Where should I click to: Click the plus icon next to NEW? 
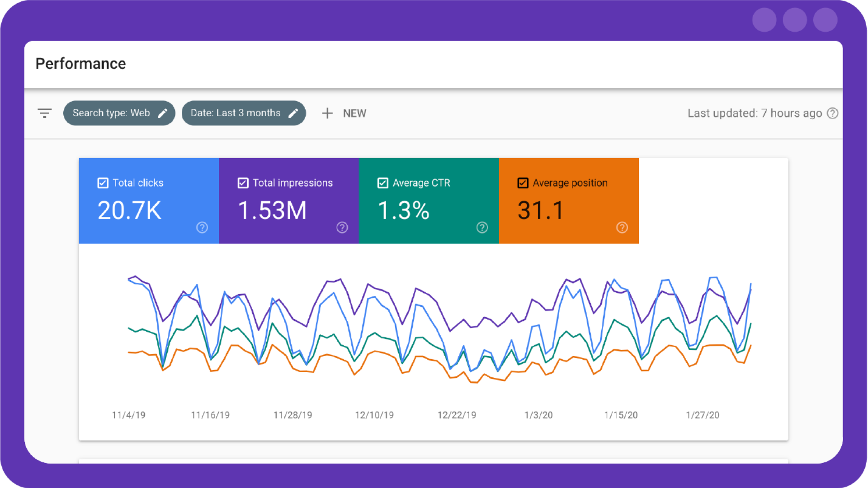click(327, 113)
